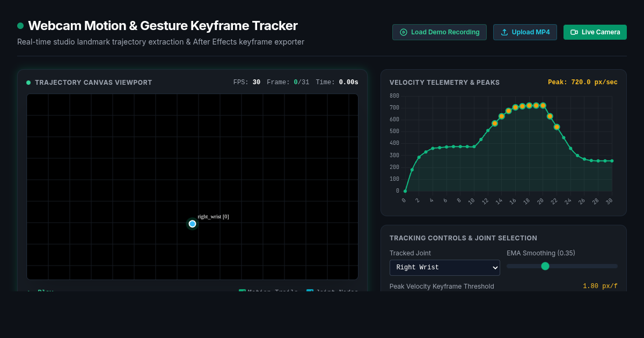Click the green status dot beside the app title
The image size is (644, 338).
click(x=20, y=26)
